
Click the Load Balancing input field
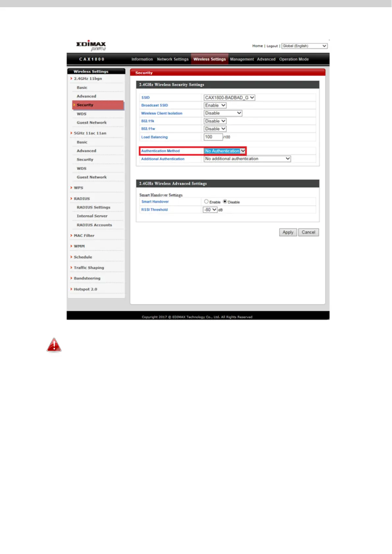pos(213,137)
